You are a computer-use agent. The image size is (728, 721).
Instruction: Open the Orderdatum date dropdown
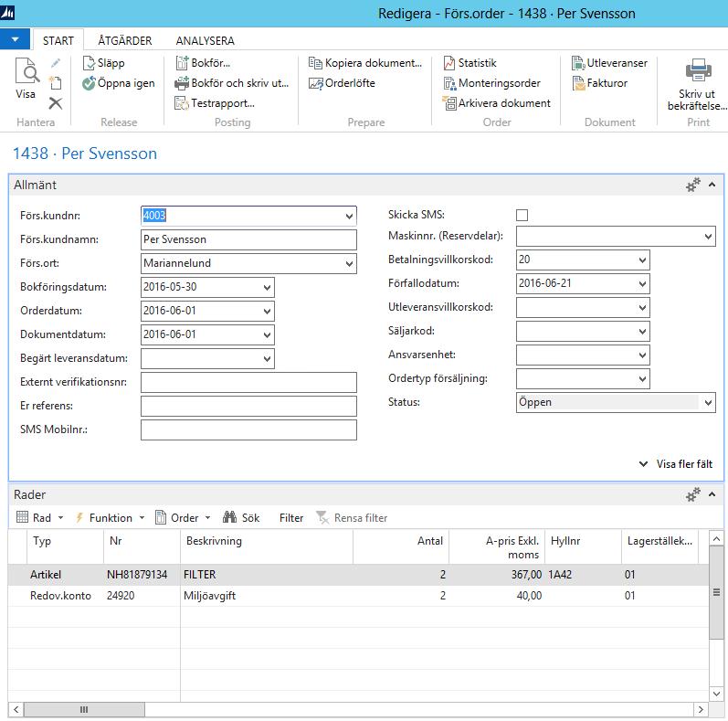click(x=267, y=312)
